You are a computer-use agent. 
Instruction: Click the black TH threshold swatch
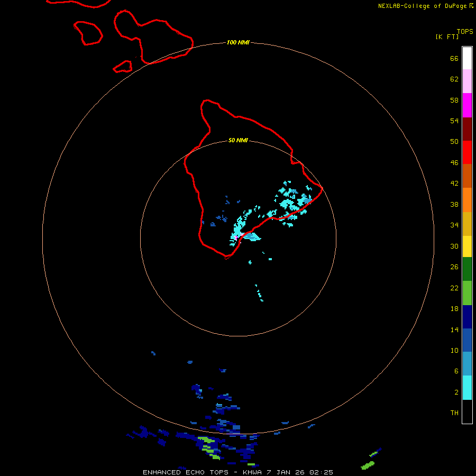(467, 411)
